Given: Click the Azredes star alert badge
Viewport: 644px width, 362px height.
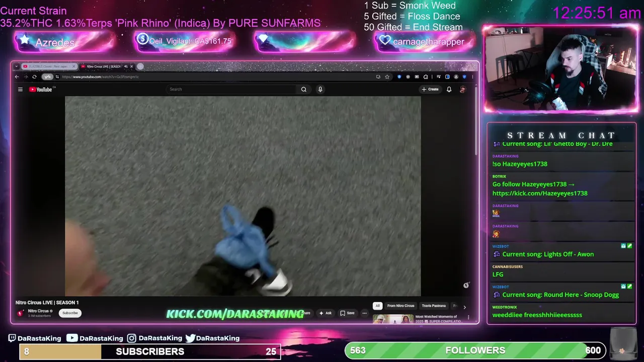Looking at the screenshot, I should click(x=65, y=42).
